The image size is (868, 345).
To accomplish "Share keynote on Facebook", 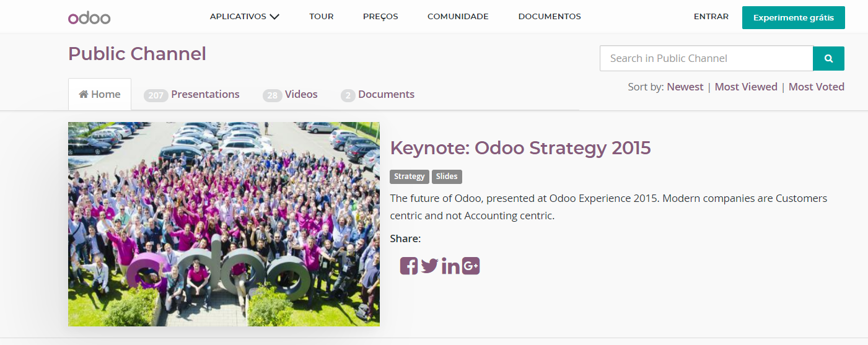I will click(409, 266).
